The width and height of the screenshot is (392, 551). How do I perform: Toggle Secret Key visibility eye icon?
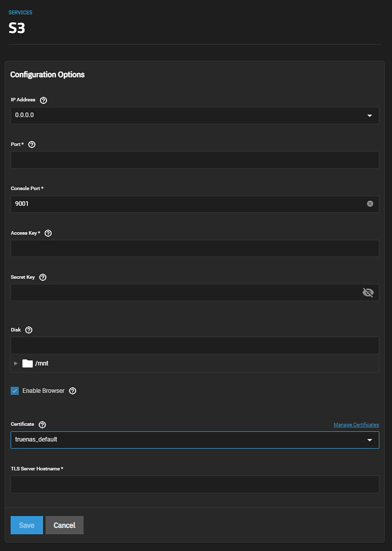coord(368,292)
